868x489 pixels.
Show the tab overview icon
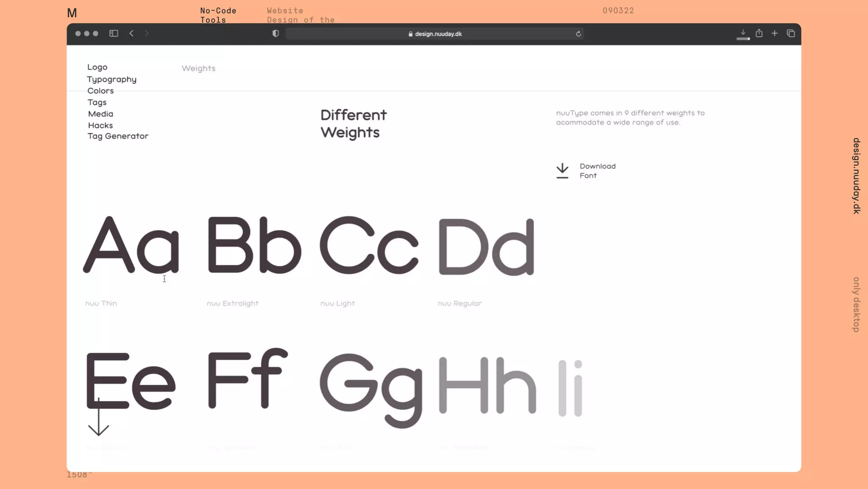tap(790, 34)
